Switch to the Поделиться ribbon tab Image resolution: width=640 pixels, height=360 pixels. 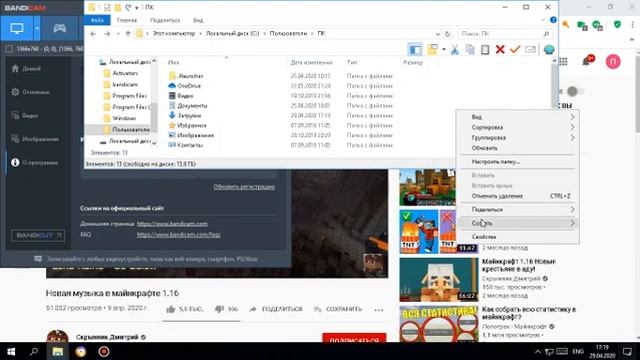click(165, 20)
